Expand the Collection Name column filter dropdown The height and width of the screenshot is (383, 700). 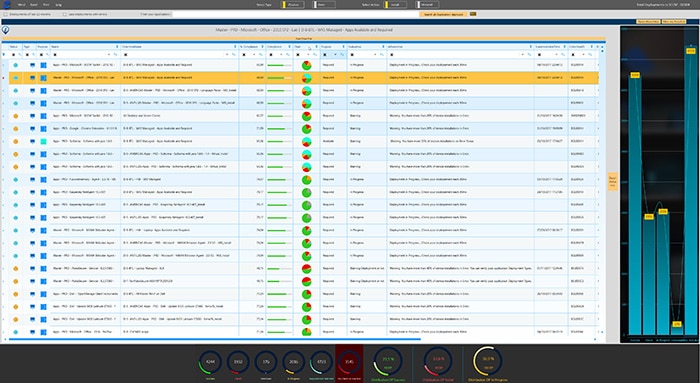[x=227, y=54]
